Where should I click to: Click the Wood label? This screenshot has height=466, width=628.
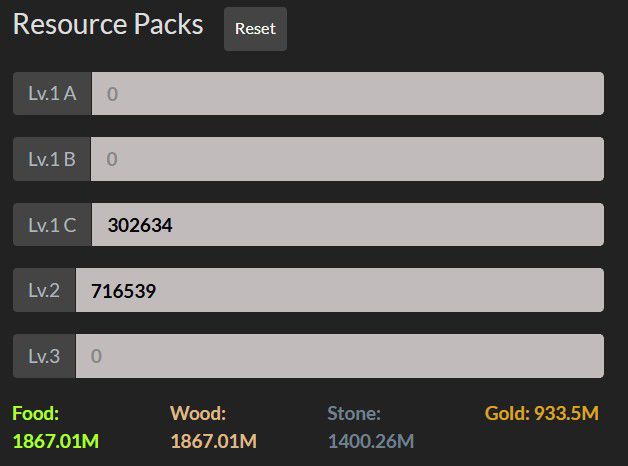(198, 413)
